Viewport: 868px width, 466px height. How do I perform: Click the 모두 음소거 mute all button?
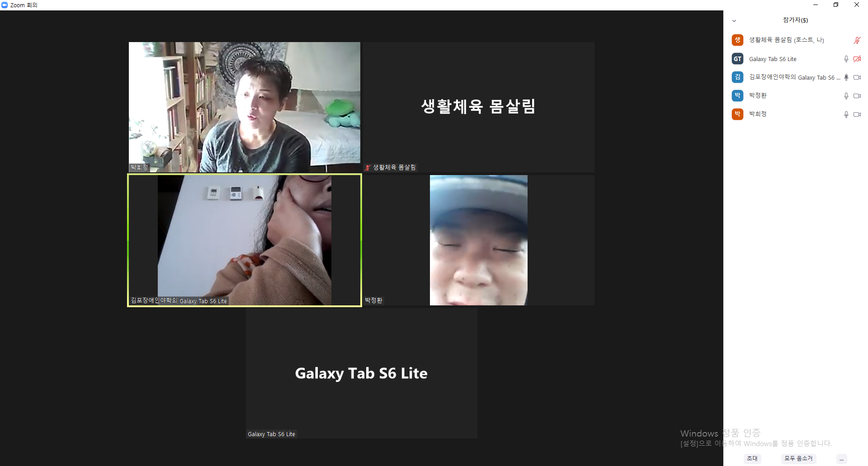pyautogui.click(x=798, y=458)
